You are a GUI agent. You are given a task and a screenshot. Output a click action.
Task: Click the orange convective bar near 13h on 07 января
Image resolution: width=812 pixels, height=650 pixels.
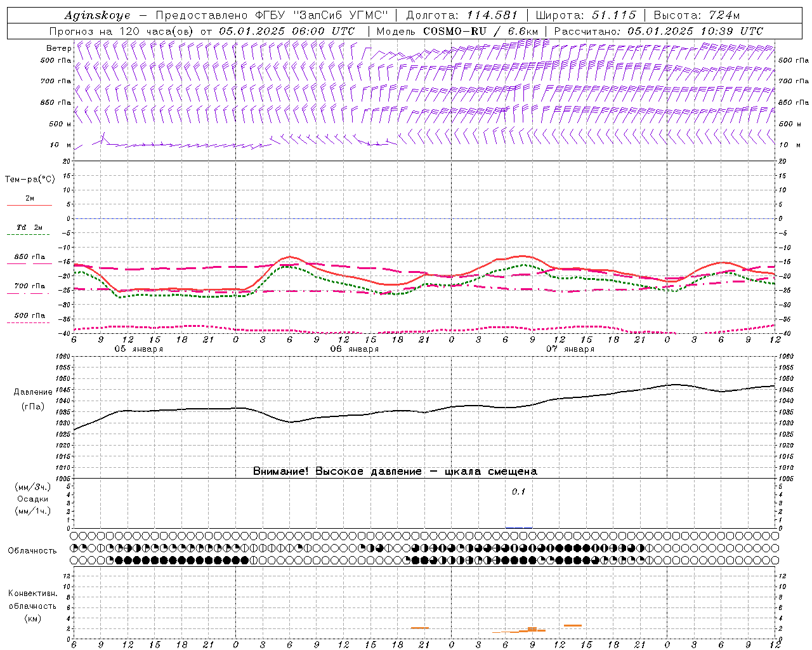point(573,626)
